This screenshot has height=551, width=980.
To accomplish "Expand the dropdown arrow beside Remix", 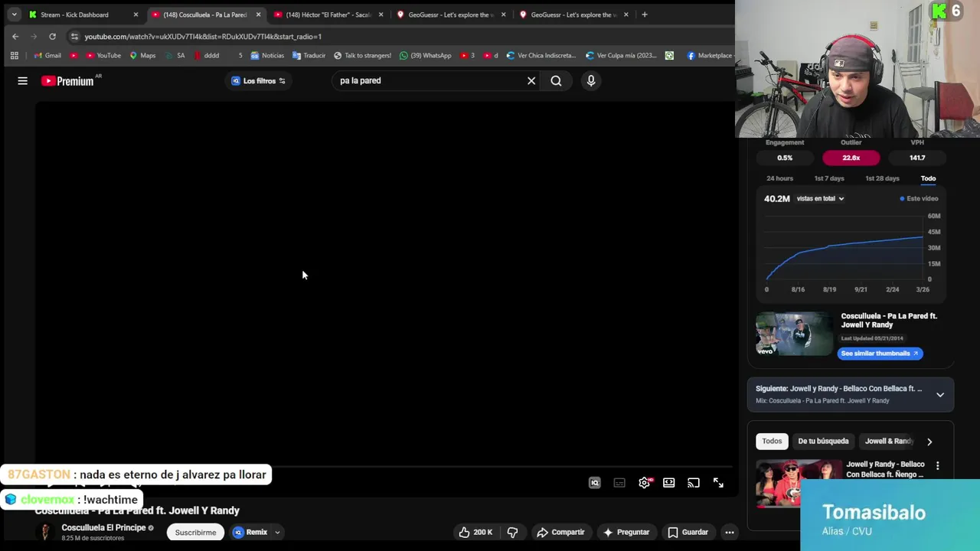I will [277, 532].
